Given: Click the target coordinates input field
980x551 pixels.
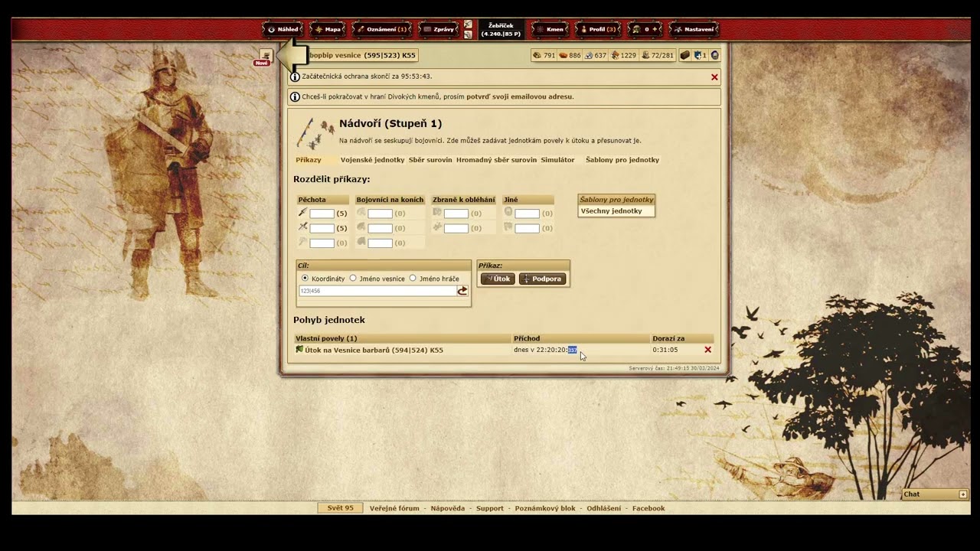Looking at the screenshot, I should click(x=377, y=291).
